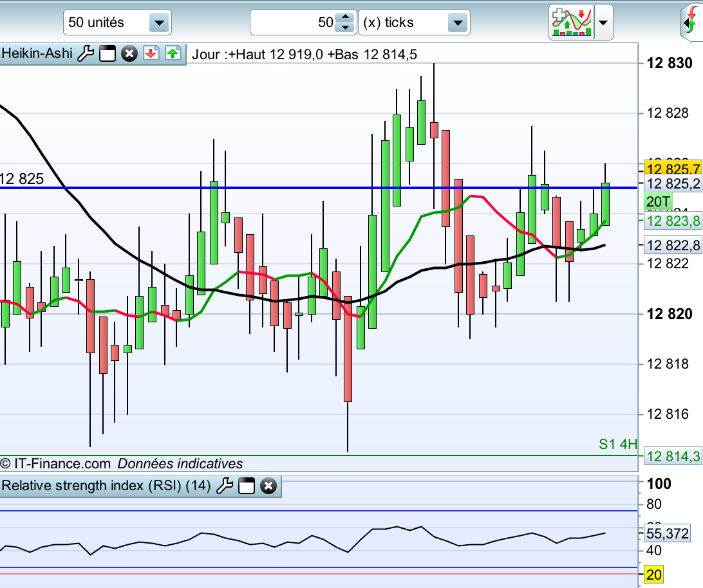Image resolution: width=703 pixels, height=588 pixels.
Task: Click the 12 825,2 price label
Action: (673, 184)
